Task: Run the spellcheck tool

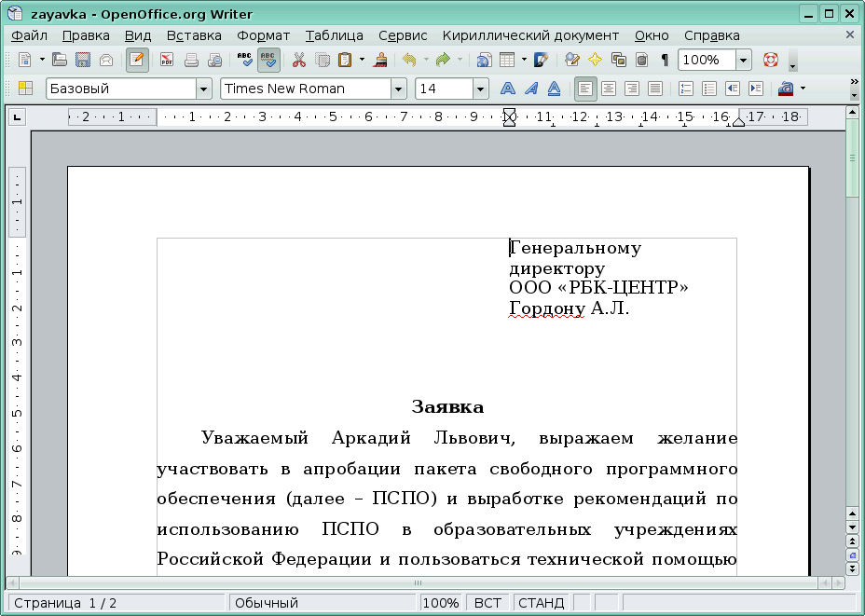Action: (244, 59)
